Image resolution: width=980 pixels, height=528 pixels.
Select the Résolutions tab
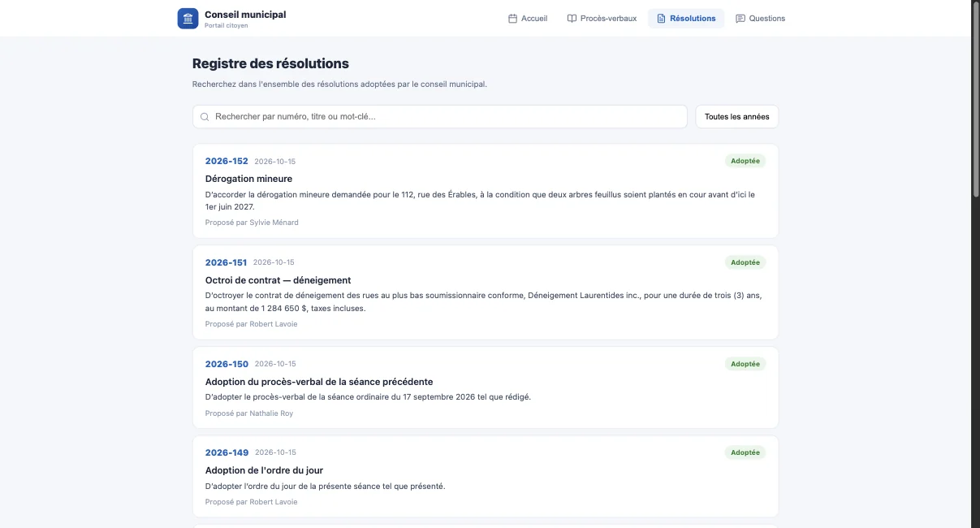click(686, 19)
